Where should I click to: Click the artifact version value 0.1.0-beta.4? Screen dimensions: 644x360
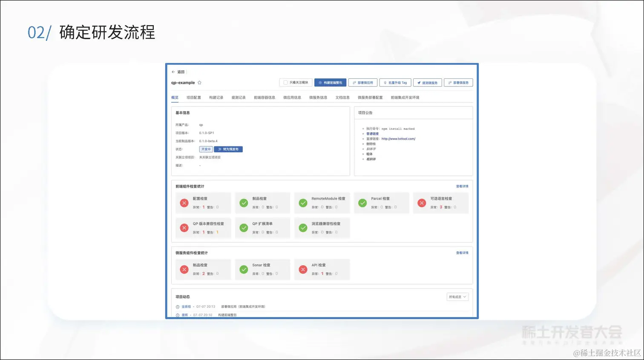point(208,141)
